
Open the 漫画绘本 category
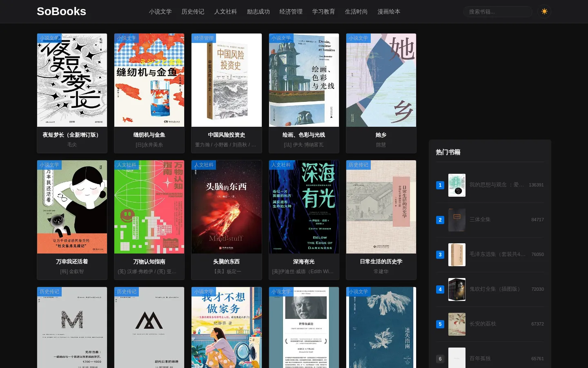(x=389, y=12)
